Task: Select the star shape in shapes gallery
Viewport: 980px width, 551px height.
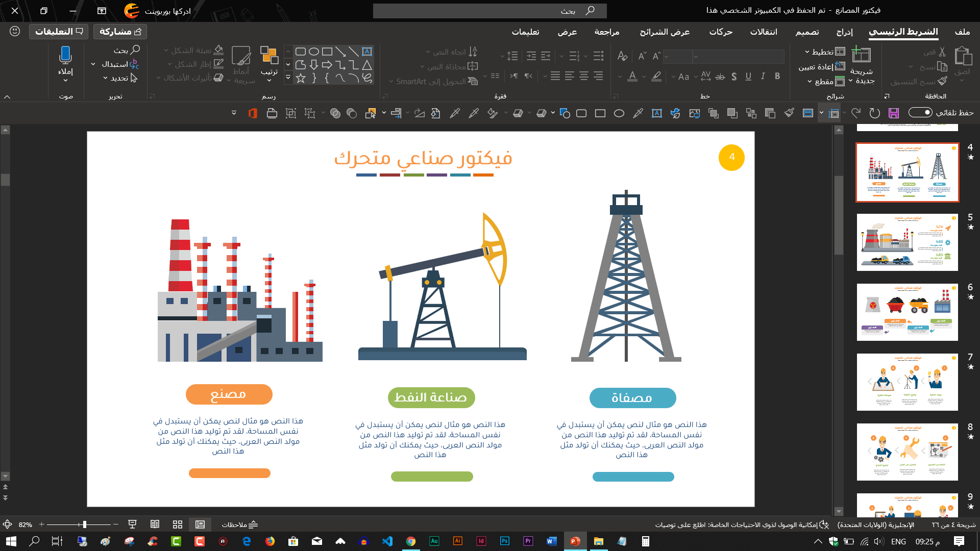Action: pyautogui.click(x=301, y=78)
